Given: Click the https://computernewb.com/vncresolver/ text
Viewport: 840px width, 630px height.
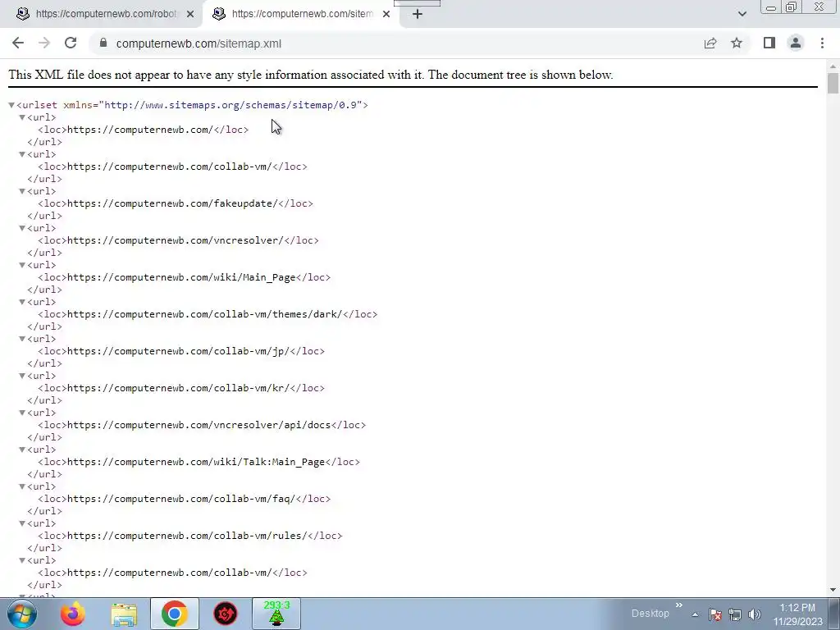Looking at the screenshot, I should (176, 240).
